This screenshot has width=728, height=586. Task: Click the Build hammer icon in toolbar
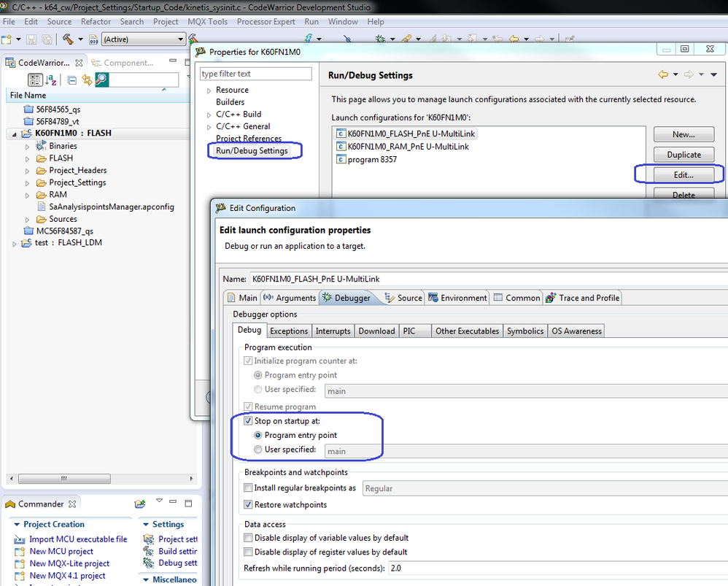(x=68, y=39)
